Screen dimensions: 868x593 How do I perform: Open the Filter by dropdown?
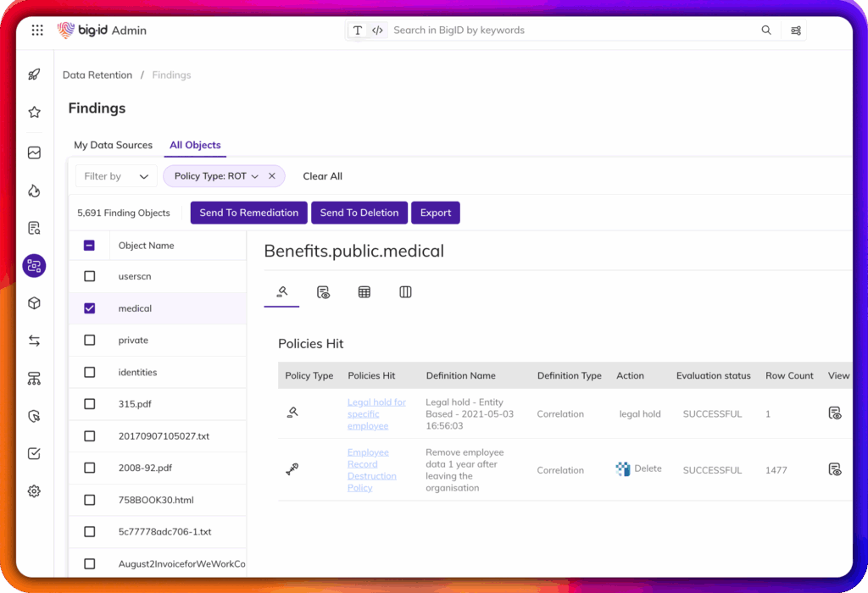pyautogui.click(x=116, y=176)
